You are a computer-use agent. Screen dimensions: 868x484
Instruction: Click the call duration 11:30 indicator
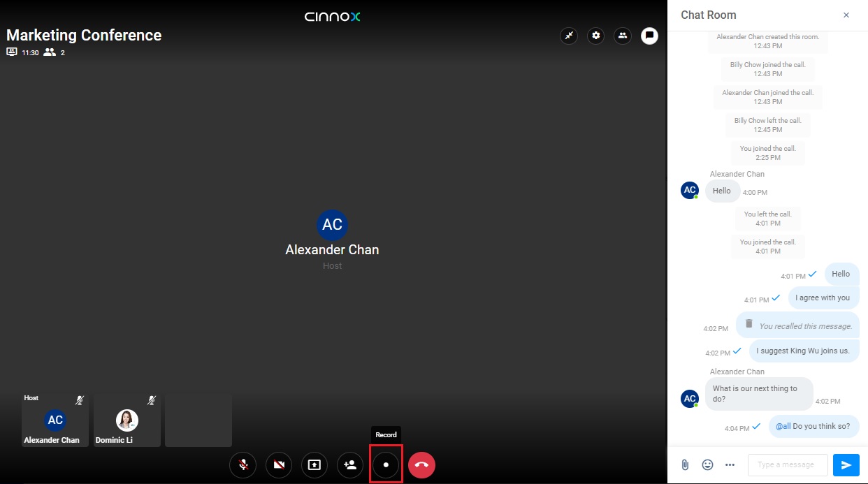[30, 52]
